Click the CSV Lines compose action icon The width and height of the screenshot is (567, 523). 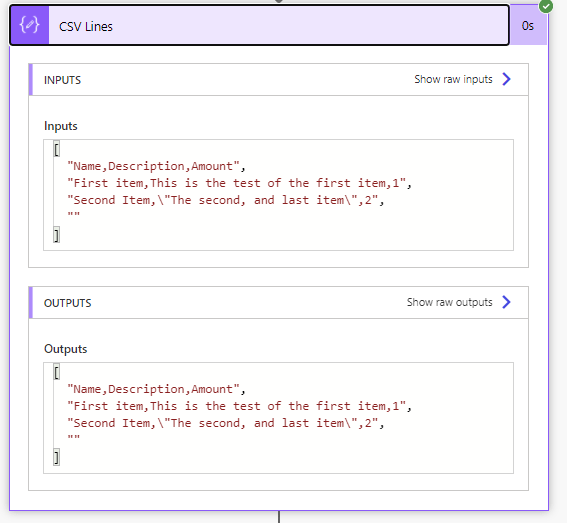pyautogui.click(x=29, y=25)
